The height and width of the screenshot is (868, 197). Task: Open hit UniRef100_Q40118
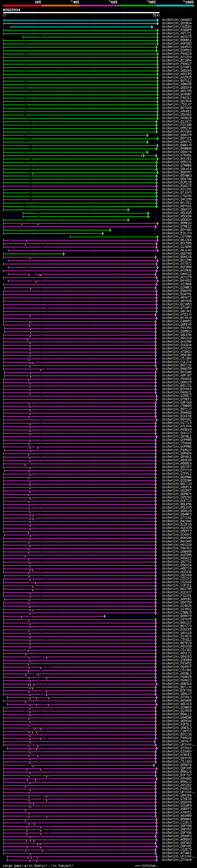point(177,633)
